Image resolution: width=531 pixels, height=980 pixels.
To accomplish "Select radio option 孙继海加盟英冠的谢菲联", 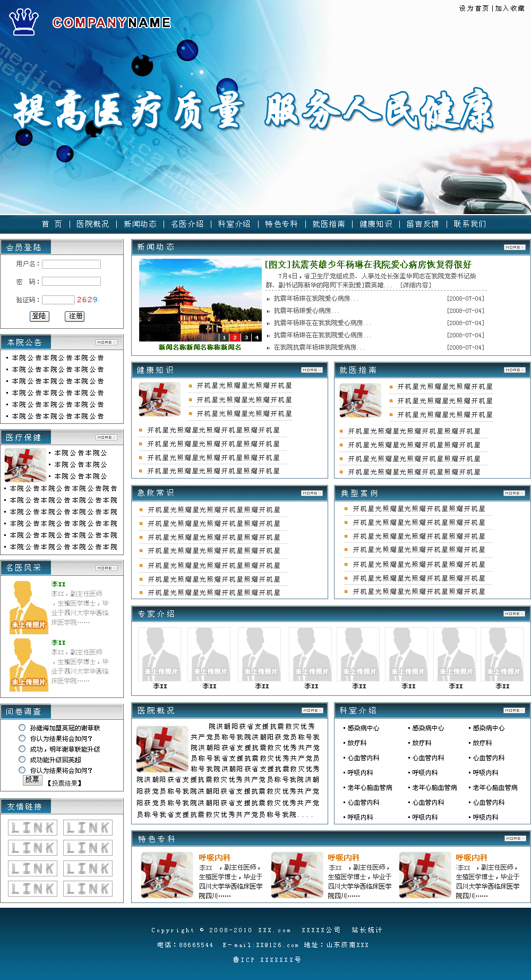I will coord(22,728).
